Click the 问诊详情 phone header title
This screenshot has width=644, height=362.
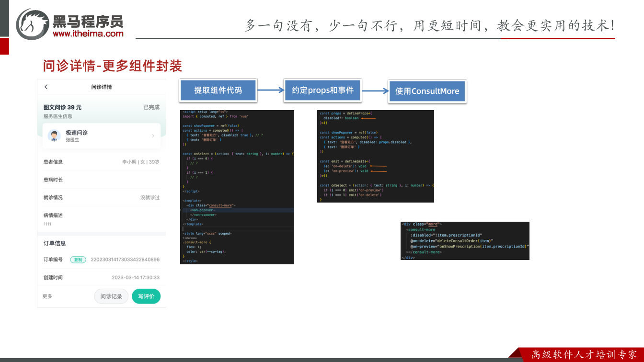[x=102, y=87]
